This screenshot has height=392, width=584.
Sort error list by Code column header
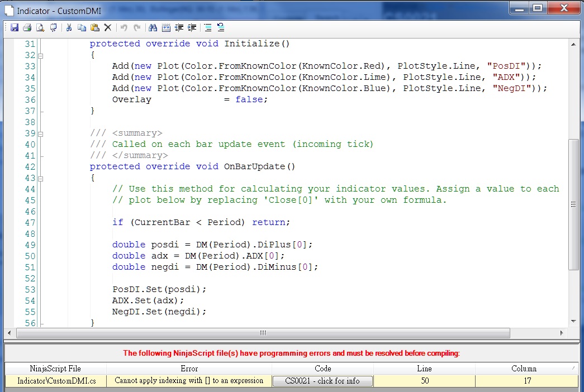coord(322,369)
